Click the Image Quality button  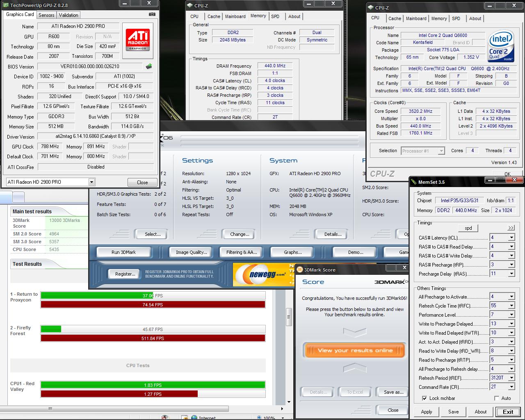point(192,252)
